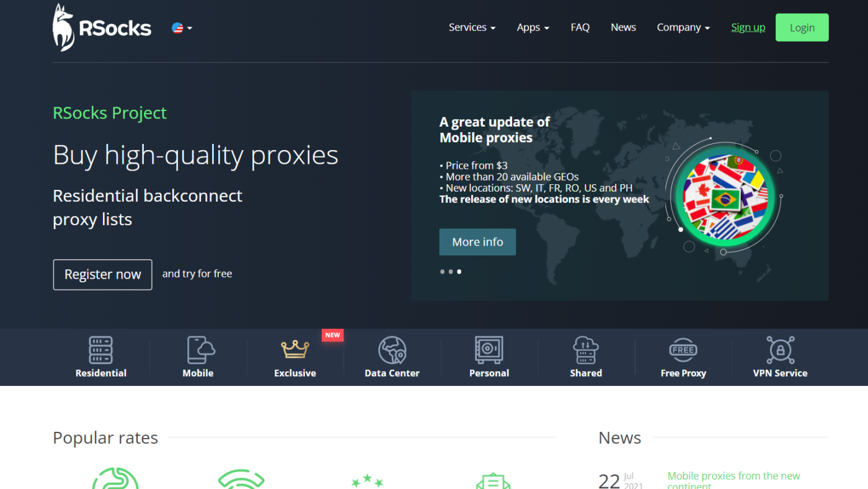
Task: Expand the Company menu
Action: click(683, 27)
